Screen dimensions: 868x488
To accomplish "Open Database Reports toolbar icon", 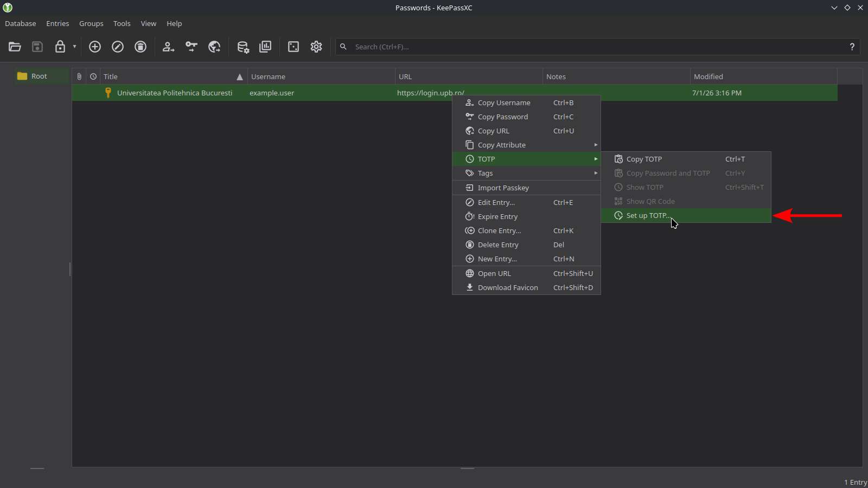I will pyautogui.click(x=265, y=47).
